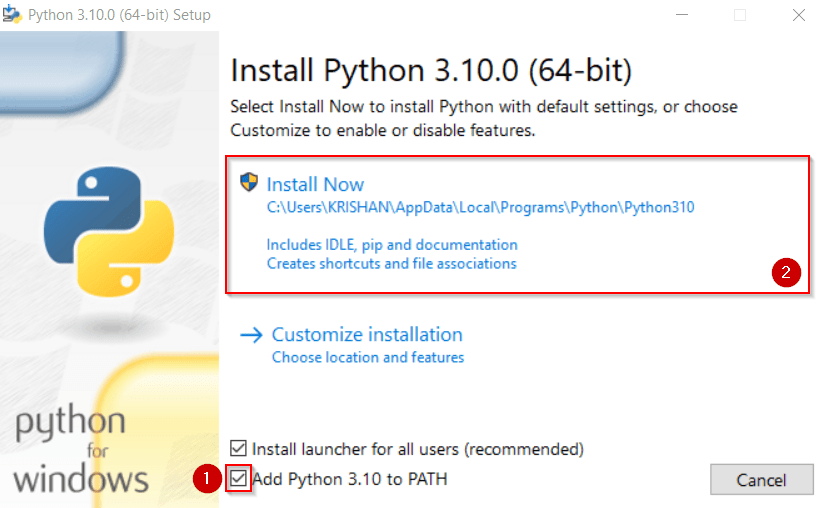Click the install path C:\Users\KRISHAN\AppData text
Image resolution: width=827 pixels, height=508 pixels.
[x=480, y=207]
